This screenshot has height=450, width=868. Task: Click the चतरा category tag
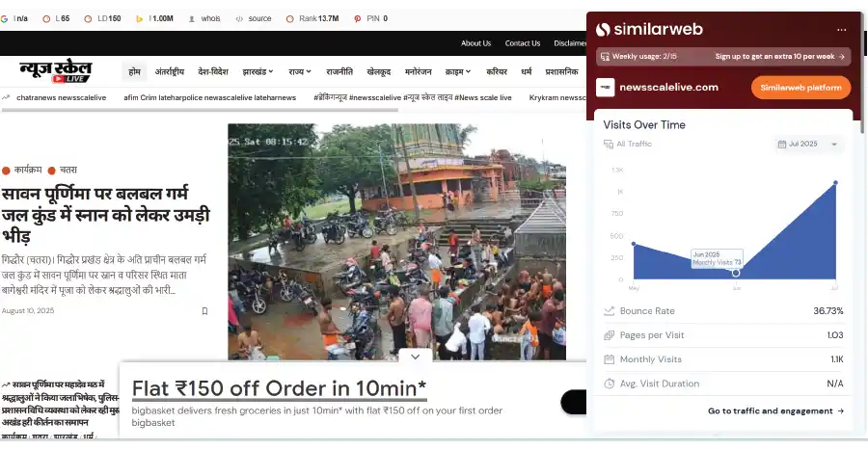68,171
